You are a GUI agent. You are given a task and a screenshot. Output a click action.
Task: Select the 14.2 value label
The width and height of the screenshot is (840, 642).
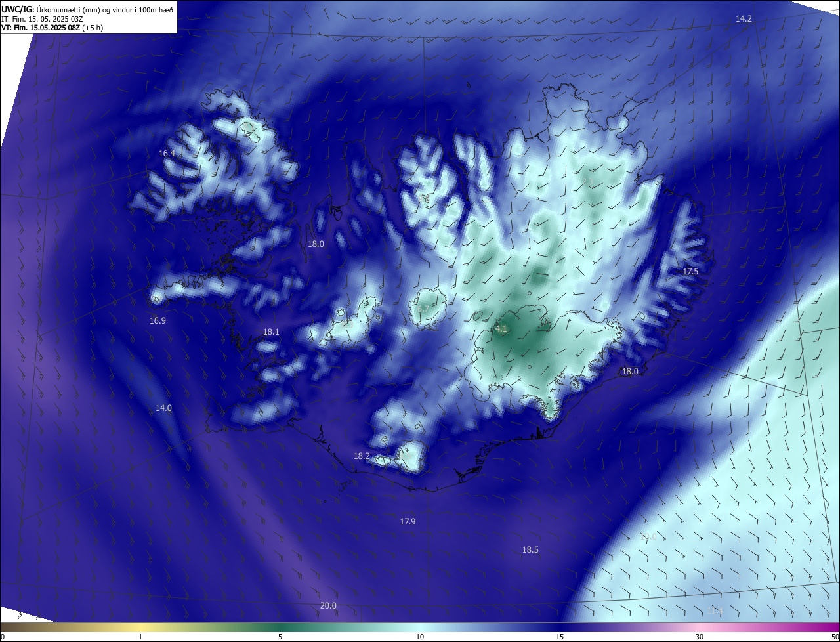[x=744, y=19]
